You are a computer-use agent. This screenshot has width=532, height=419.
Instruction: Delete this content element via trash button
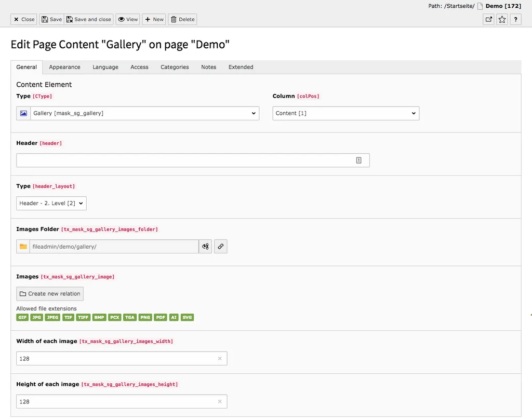click(182, 19)
